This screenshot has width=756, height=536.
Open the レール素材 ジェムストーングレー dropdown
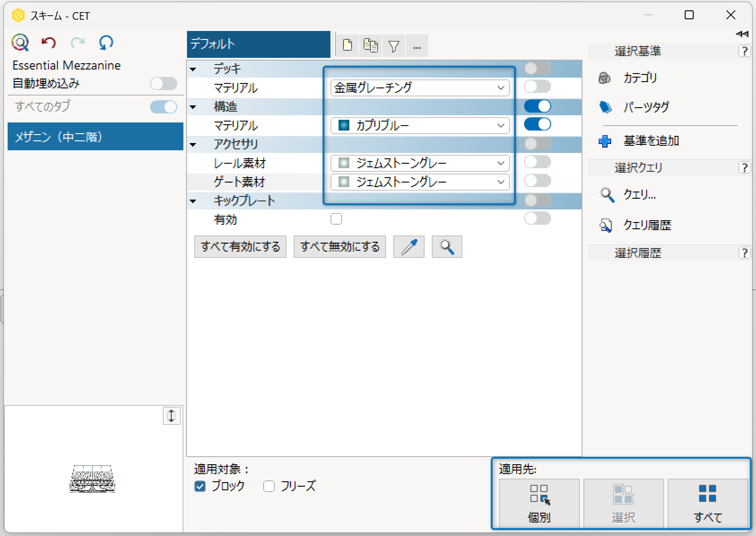tap(420, 163)
